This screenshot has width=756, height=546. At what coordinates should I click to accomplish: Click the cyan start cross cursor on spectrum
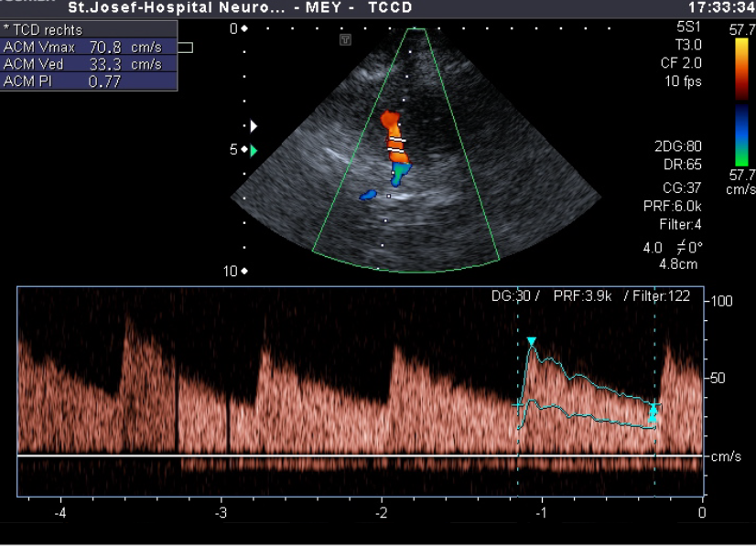(517, 405)
